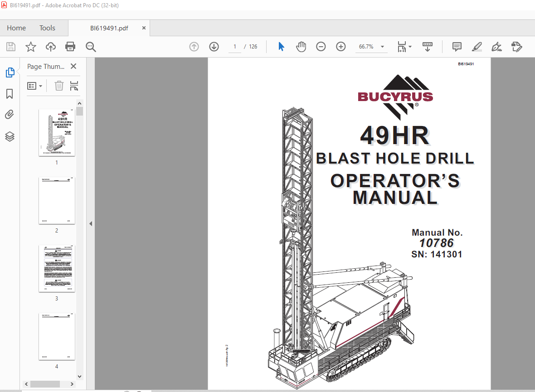Open the Layers panel

point(10,136)
